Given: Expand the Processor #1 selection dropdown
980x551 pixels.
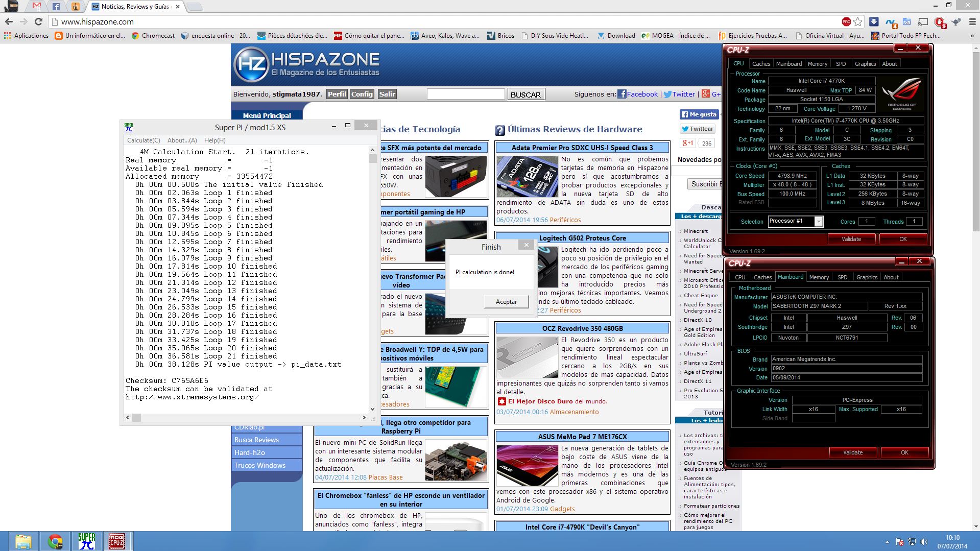Looking at the screenshot, I should coord(818,221).
